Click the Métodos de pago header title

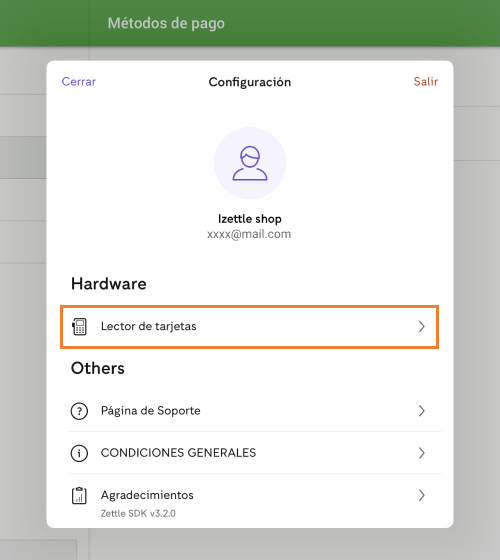[x=166, y=23]
